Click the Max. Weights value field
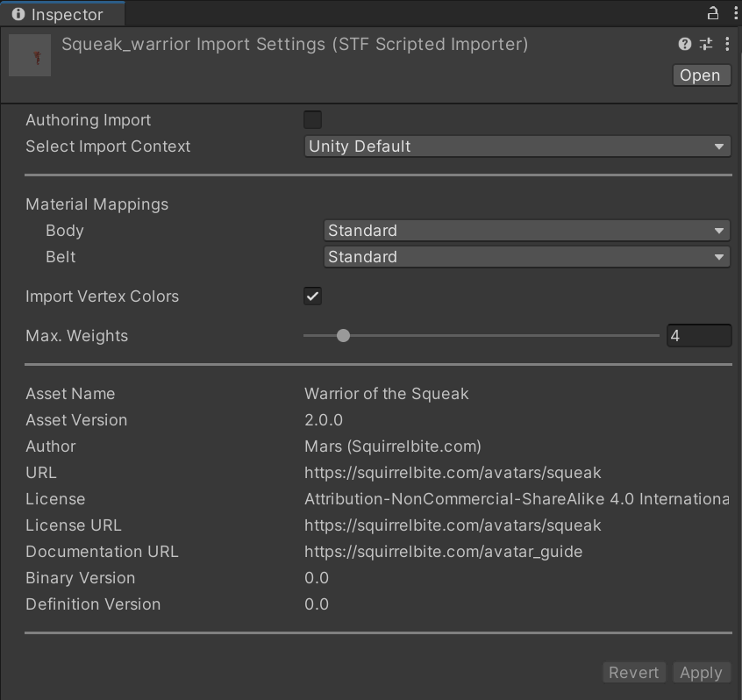Viewport: 742px width, 700px height. [x=698, y=336]
